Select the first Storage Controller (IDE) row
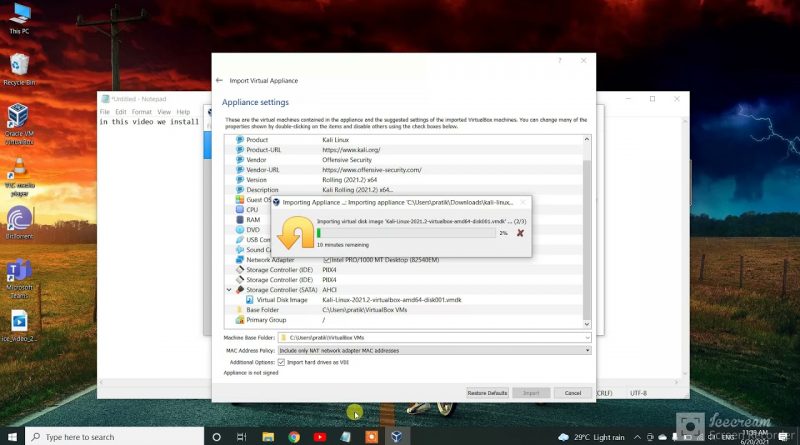800x445 pixels. [403, 270]
